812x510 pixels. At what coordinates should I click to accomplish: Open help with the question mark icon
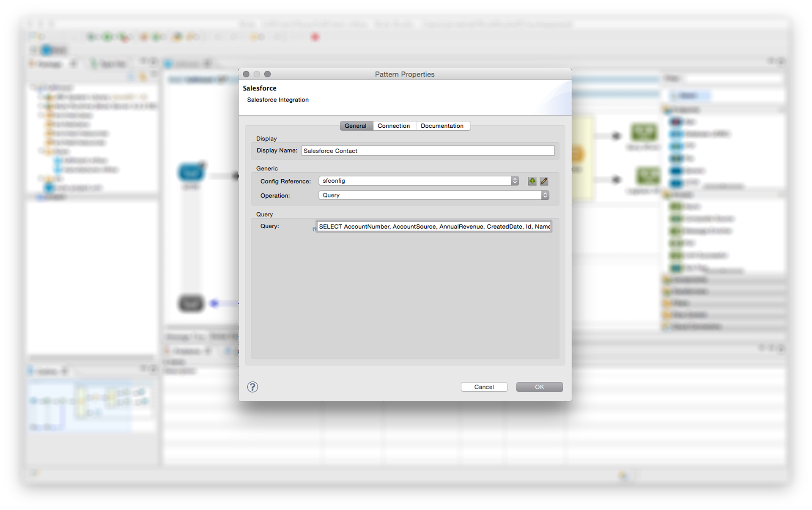point(252,387)
